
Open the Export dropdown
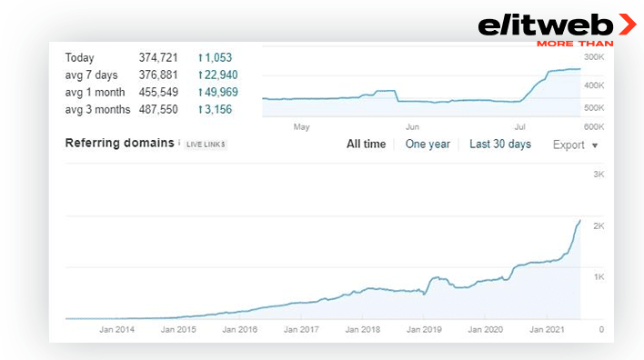coord(575,145)
